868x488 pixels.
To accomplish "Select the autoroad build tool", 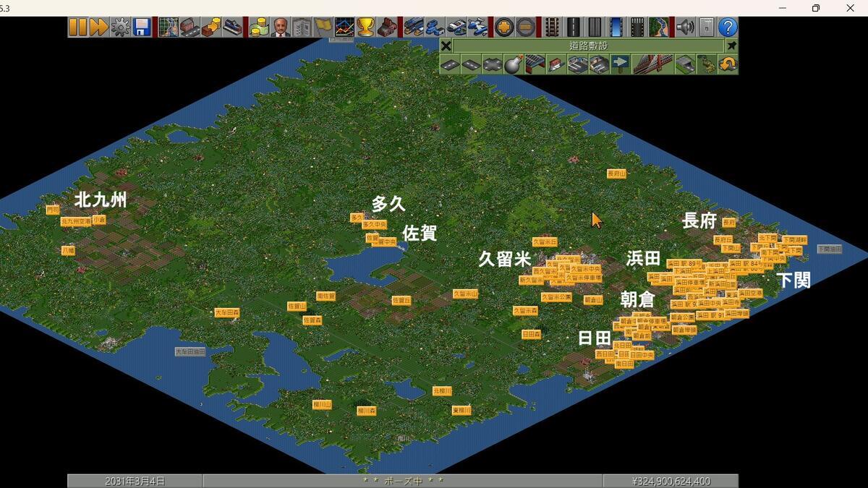I will pos(492,64).
